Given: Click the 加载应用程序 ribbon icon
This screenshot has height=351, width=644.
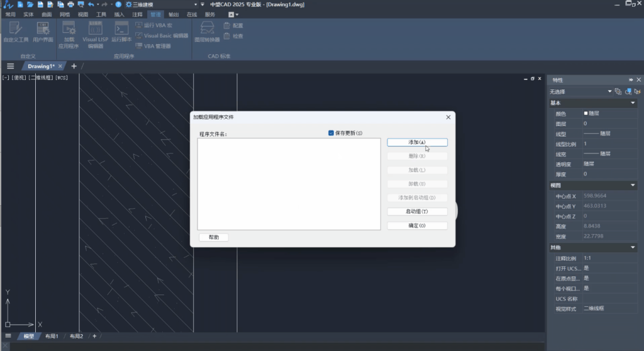Looking at the screenshot, I should pos(69,35).
